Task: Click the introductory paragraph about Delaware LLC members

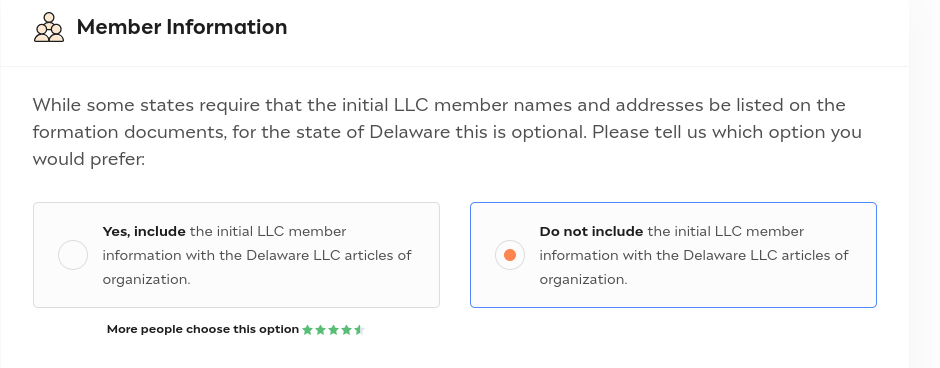Action: point(447,132)
